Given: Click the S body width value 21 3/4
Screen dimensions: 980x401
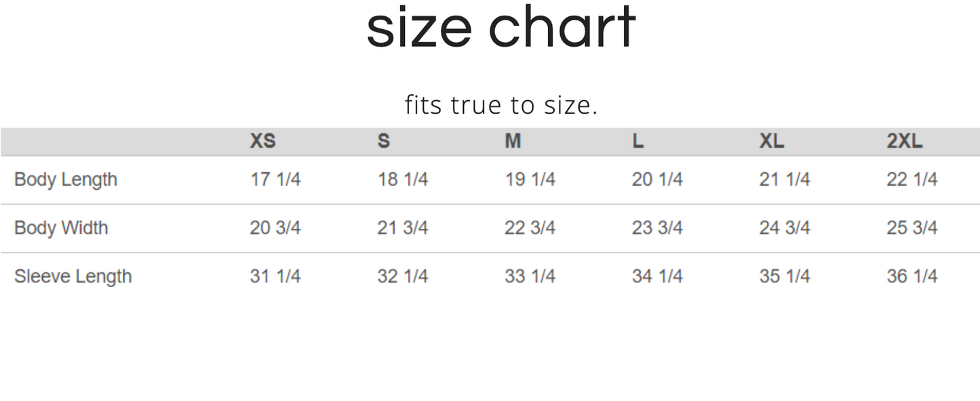Looking at the screenshot, I should [402, 228].
